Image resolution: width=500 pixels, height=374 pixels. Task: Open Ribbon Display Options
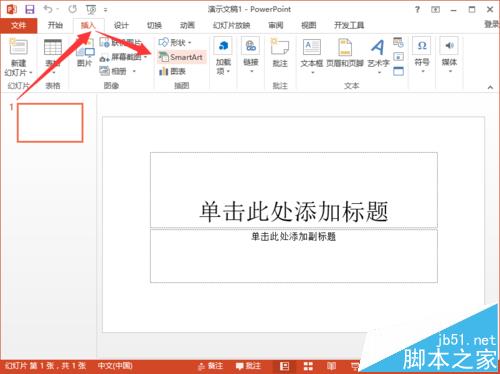[435, 10]
